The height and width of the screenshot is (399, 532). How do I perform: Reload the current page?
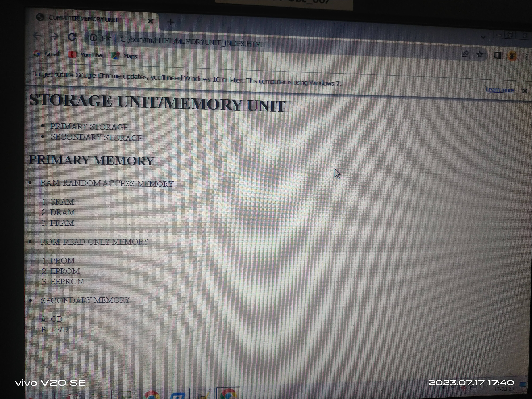[x=72, y=37]
